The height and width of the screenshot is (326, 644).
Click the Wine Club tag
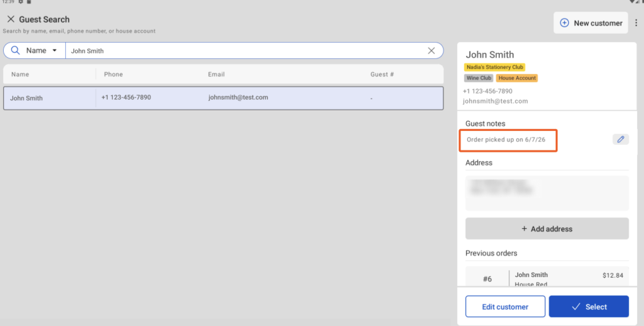point(479,78)
